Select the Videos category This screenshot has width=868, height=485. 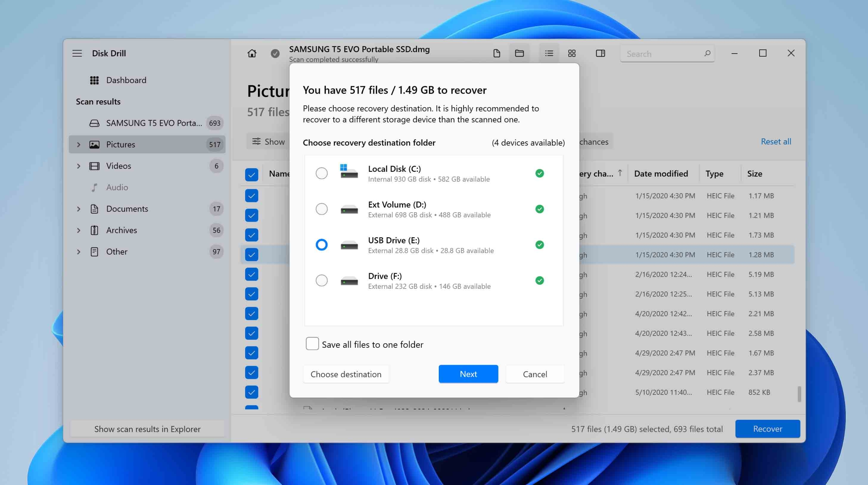[x=147, y=166]
